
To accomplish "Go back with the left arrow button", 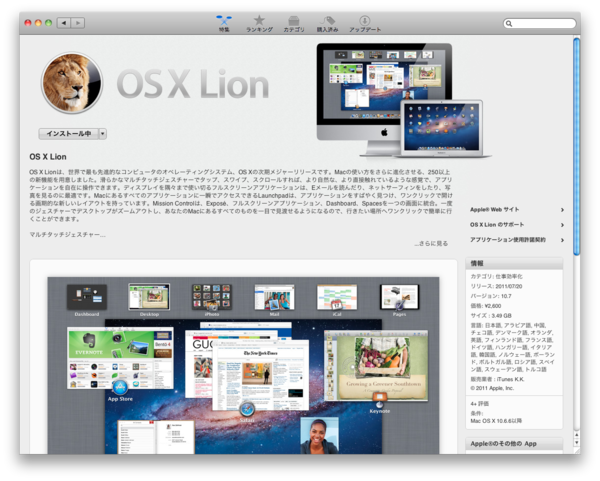I will 64,23.
